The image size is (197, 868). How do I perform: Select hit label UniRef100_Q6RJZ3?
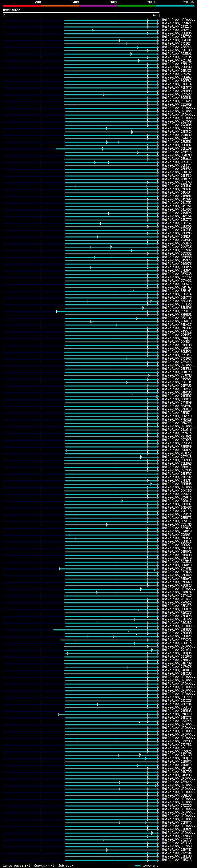point(177,71)
